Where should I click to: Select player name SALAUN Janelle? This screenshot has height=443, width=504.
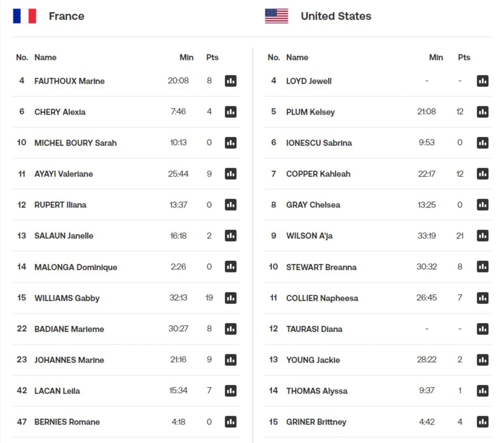point(64,236)
